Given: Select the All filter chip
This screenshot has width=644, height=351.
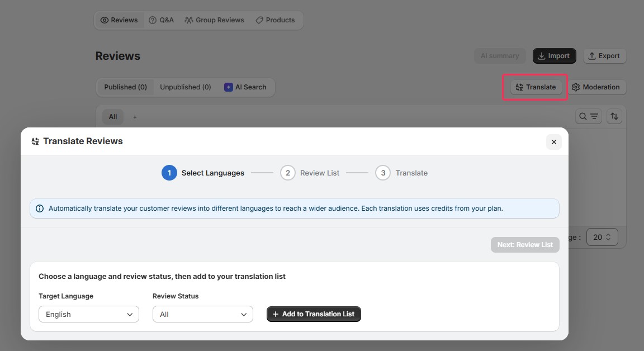Looking at the screenshot, I should tap(112, 116).
